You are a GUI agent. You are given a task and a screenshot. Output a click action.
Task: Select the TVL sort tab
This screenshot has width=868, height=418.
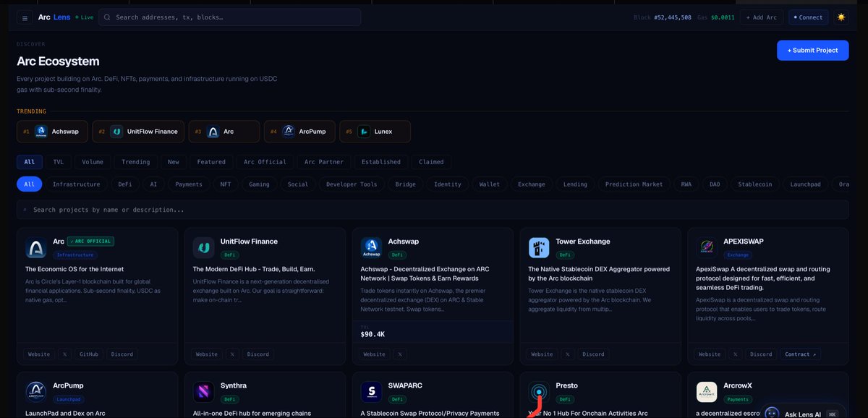tap(58, 162)
